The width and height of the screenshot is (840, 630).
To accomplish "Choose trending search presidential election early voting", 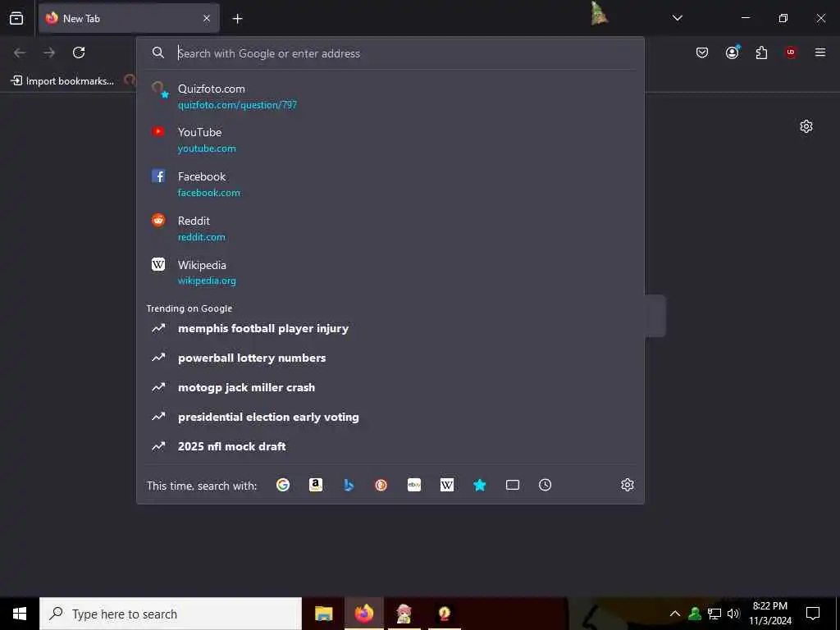I will (x=390, y=417).
